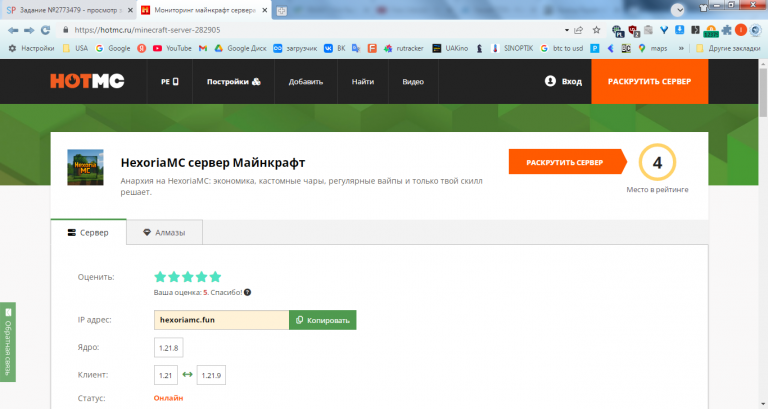Rate five stars with the fifth star
The image size is (768, 409).
(x=215, y=277)
